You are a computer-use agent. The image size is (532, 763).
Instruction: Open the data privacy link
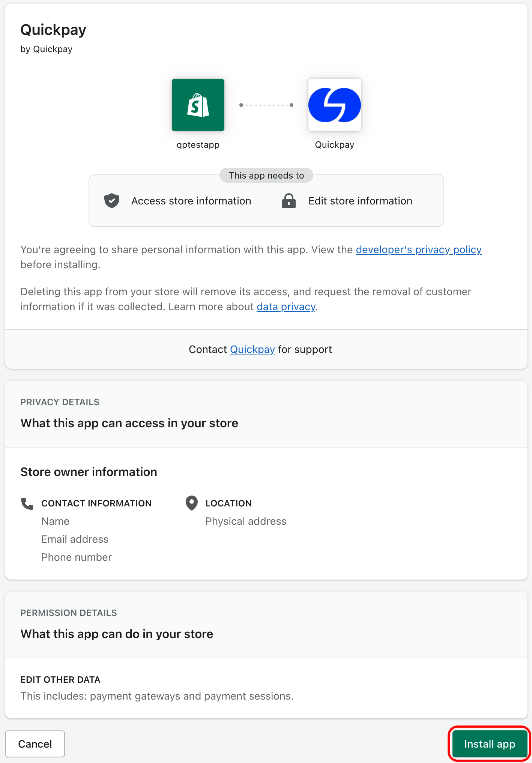pyautogui.click(x=286, y=306)
